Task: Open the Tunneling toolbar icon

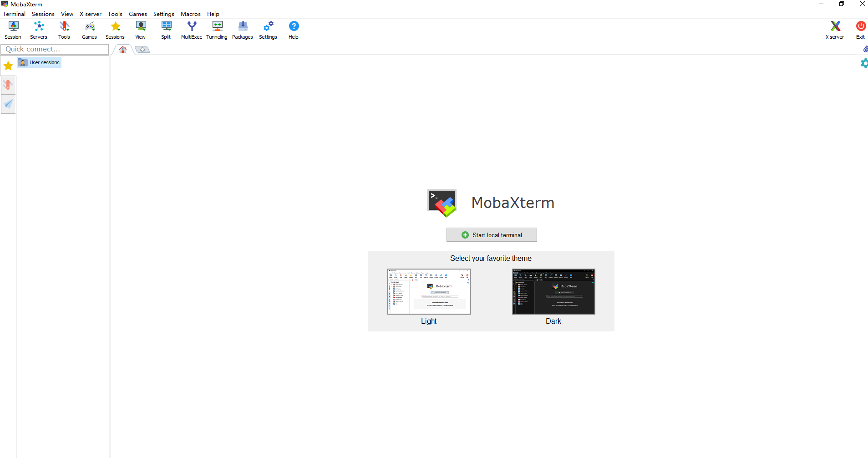Action: coord(217,30)
